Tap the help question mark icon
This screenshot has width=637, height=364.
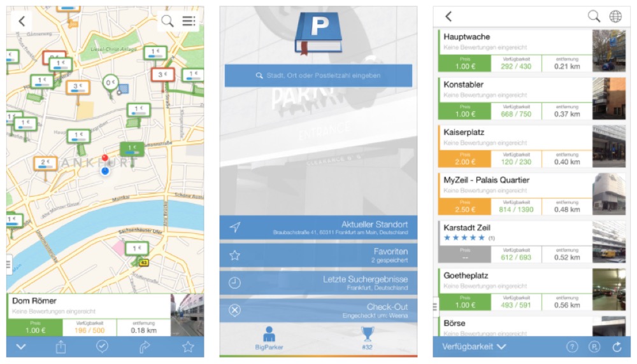[x=572, y=347]
